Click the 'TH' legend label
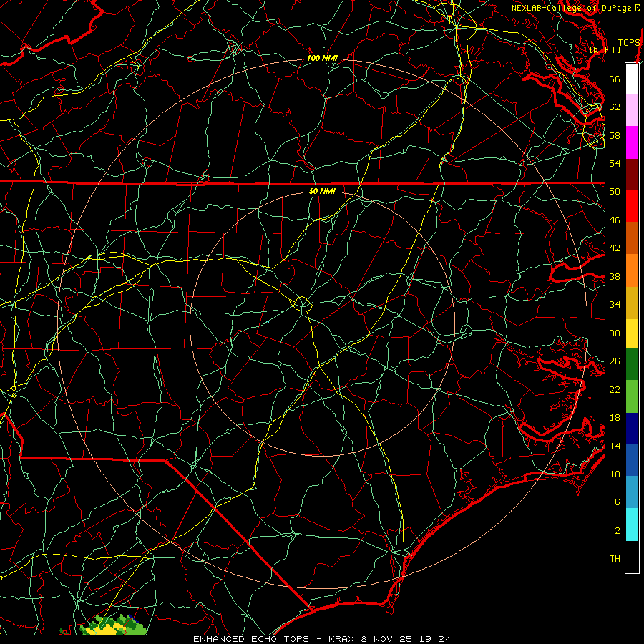This screenshot has height=644, width=644. coord(615,558)
